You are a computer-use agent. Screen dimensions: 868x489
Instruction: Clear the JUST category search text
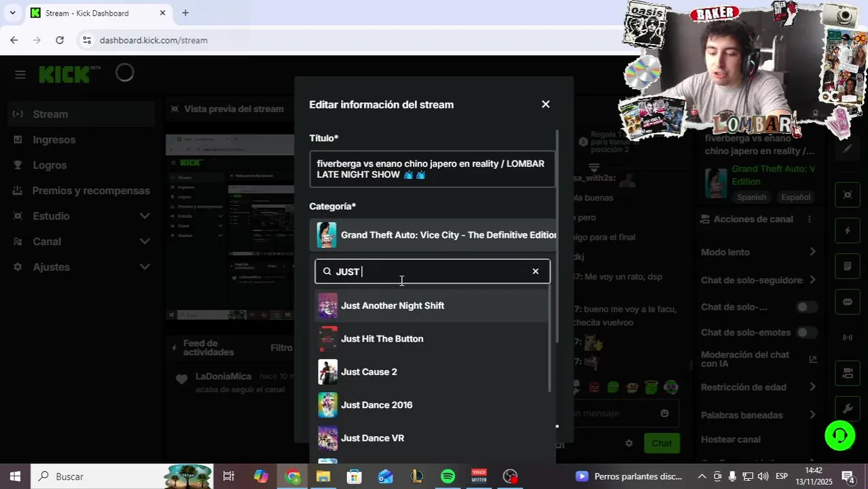tap(535, 271)
